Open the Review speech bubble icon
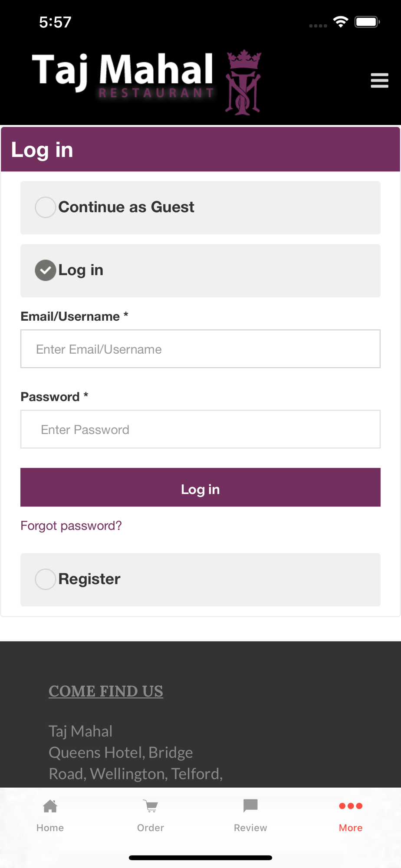The width and height of the screenshot is (401, 868). [250, 806]
